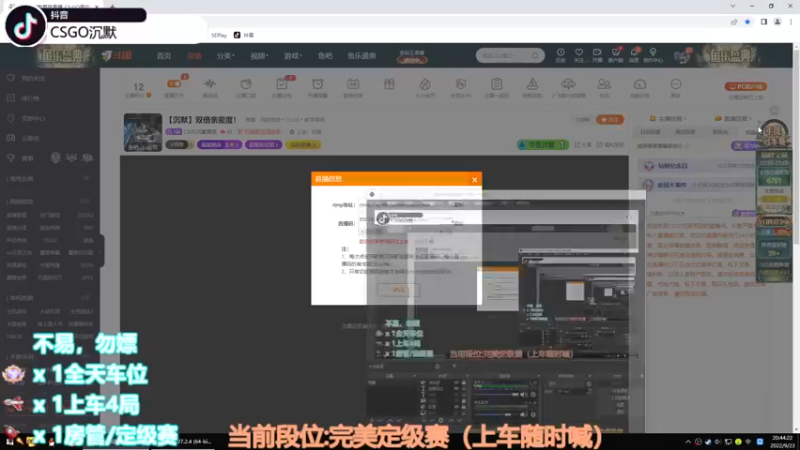This screenshot has width=800, height=450.
Task: Click the green badge above the player
Action: point(542,145)
